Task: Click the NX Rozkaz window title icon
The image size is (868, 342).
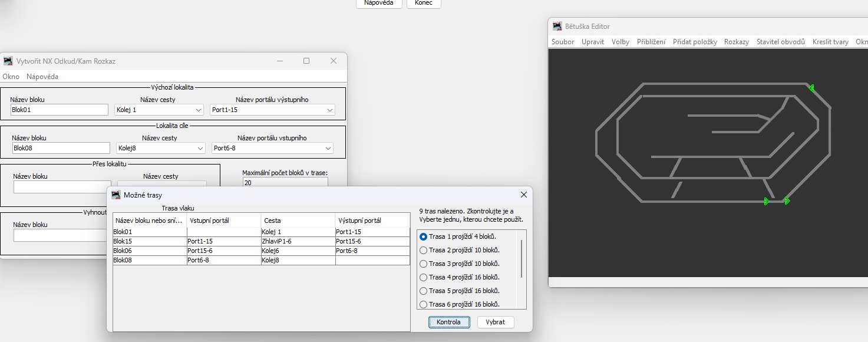Action: pyautogui.click(x=8, y=61)
